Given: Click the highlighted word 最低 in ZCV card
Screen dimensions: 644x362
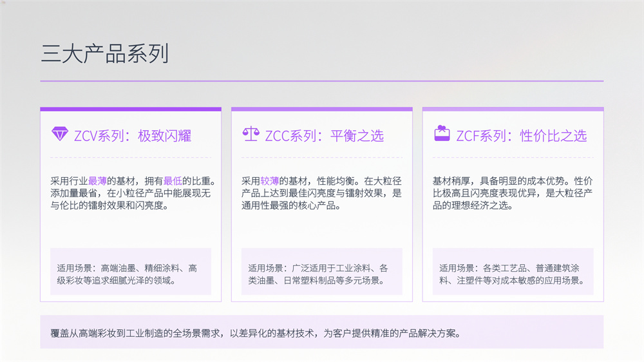Looking at the screenshot, I should tap(173, 181).
